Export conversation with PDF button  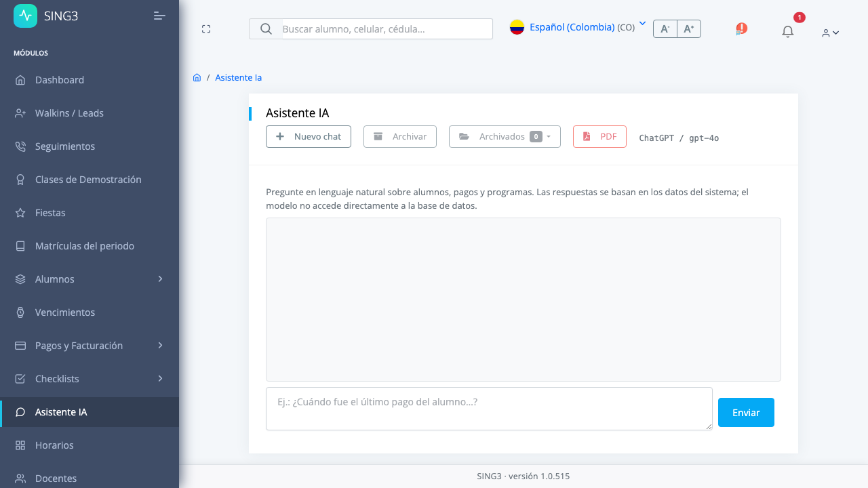pos(599,136)
